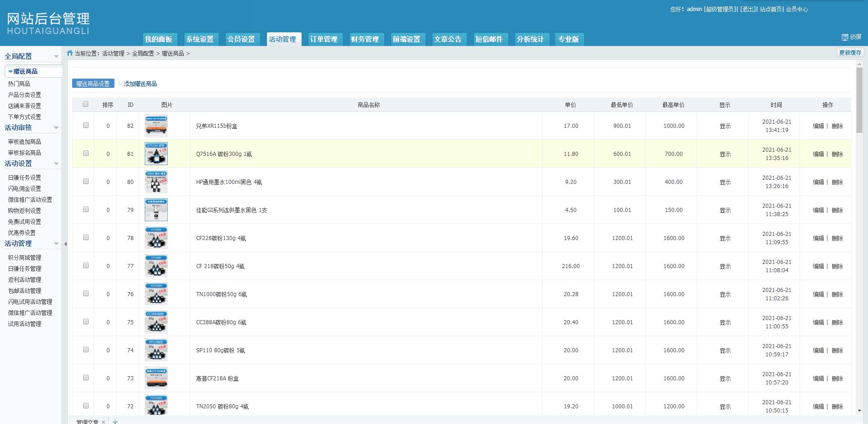Collapse the left sidebar with the arrow handle
The height and width of the screenshot is (424, 868).
(65, 244)
